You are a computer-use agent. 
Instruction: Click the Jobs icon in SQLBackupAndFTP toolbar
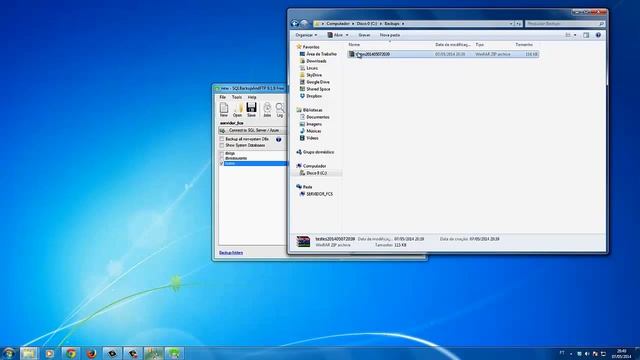click(267, 109)
